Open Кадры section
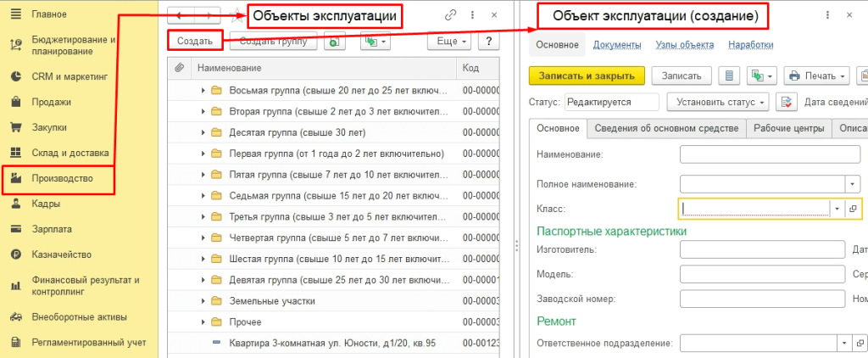 [46, 204]
